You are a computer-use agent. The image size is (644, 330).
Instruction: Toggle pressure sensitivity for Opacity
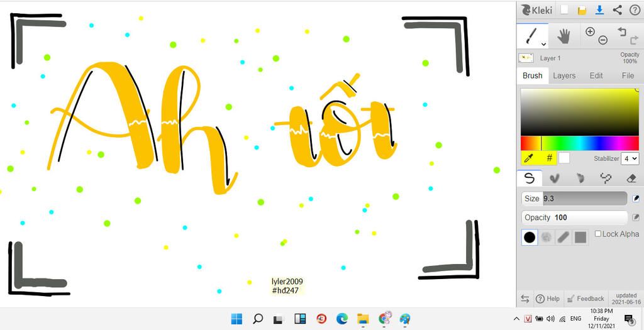tap(635, 217)
